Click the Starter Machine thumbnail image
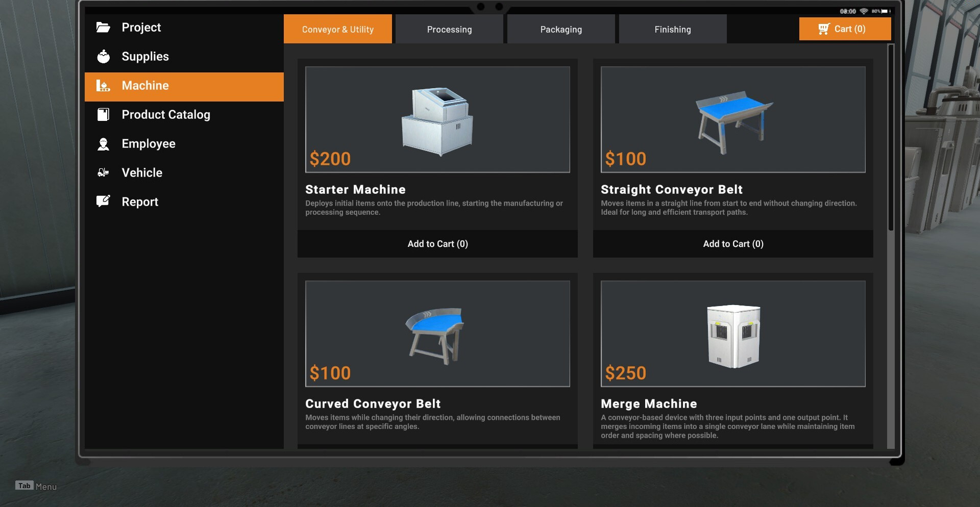The image size is (980, 507). point(437,119)
